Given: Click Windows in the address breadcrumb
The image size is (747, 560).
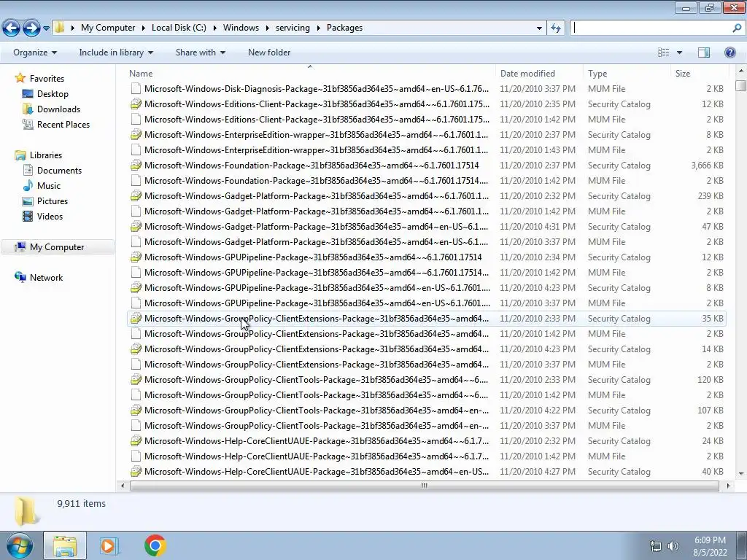Looking at the screenshot, I should [x=241, y=28].
